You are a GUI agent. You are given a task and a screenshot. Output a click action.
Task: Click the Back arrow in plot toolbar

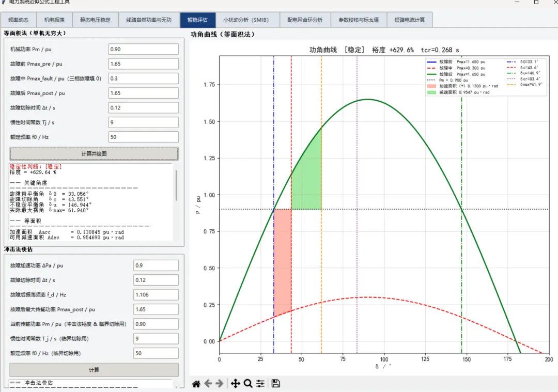click(x=208, y=383)
